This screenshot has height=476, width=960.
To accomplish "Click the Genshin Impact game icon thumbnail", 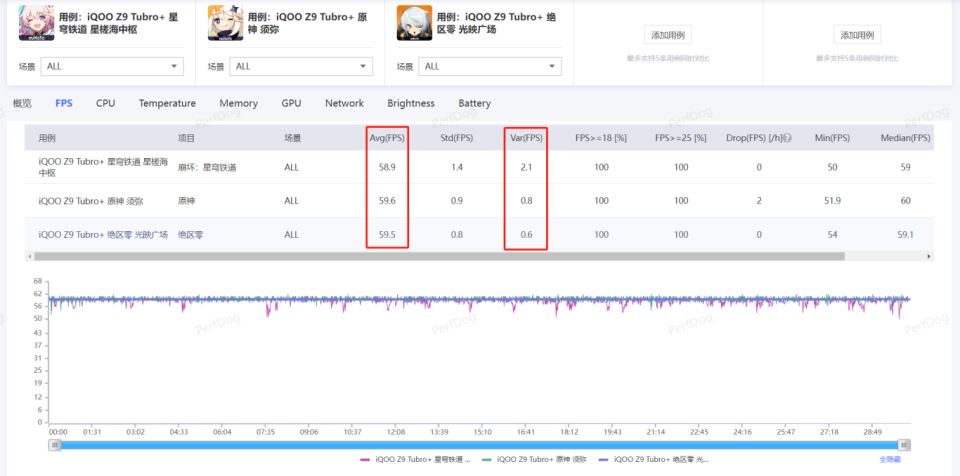I will click(x=225, y=23).
